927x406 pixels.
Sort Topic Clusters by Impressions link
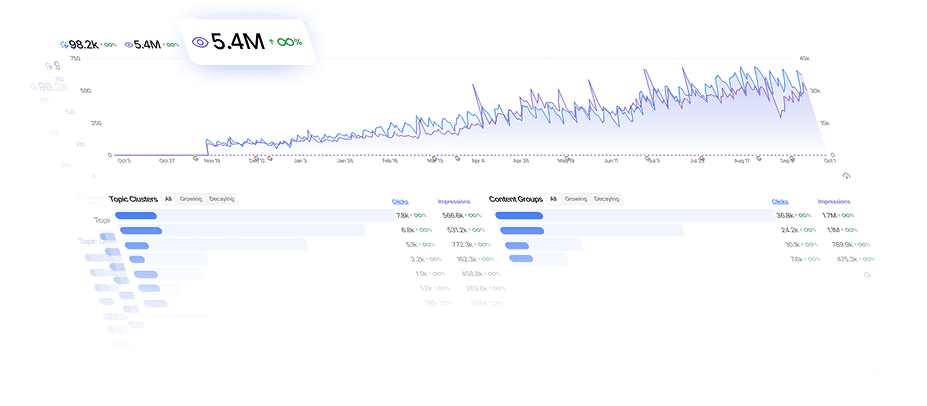[454, 202]
